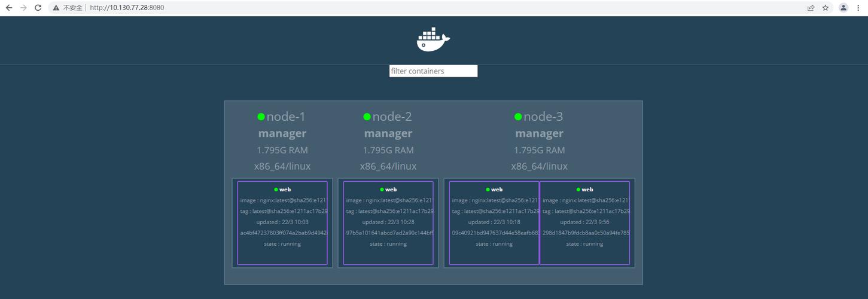Click container ID starting 298d1847b9fd
The image size is (868, 299).
(586, 233)
